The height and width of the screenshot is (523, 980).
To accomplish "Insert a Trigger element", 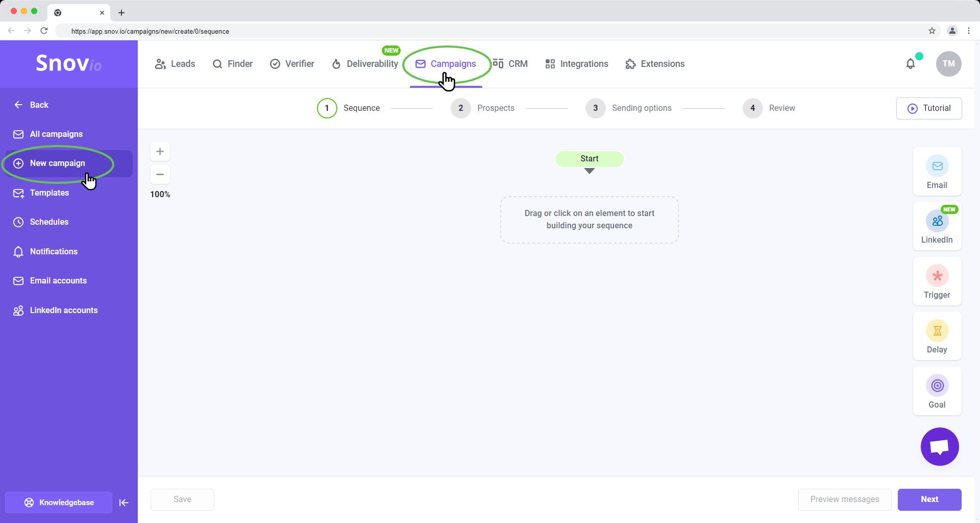I will (937, 281).
